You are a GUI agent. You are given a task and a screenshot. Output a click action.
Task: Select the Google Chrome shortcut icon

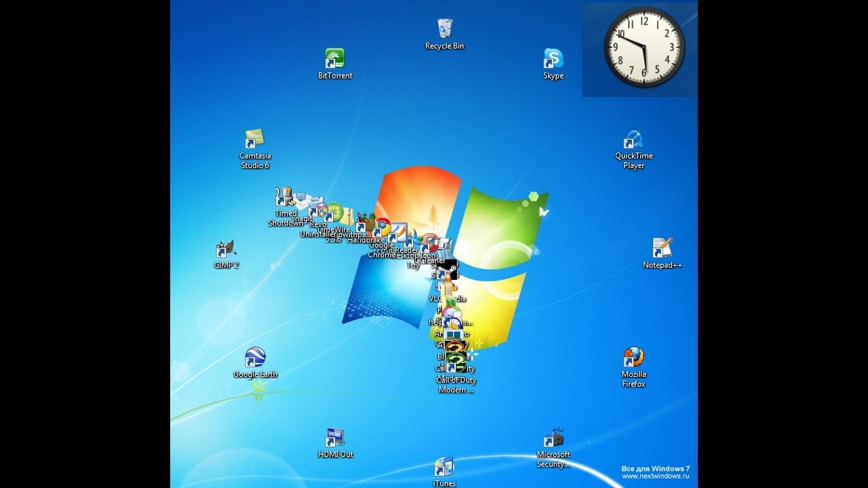click(x=382, y=229)
